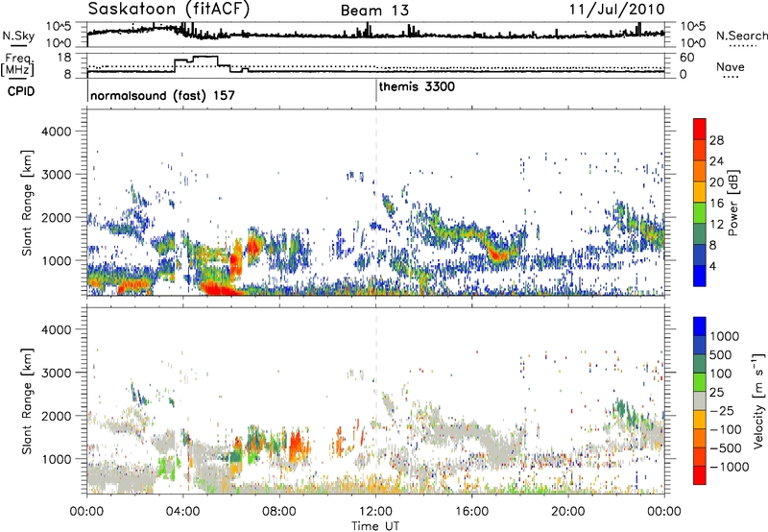Click the themis 3300 label
Viewport: 768px width, 532px height.
coord(417,86)
